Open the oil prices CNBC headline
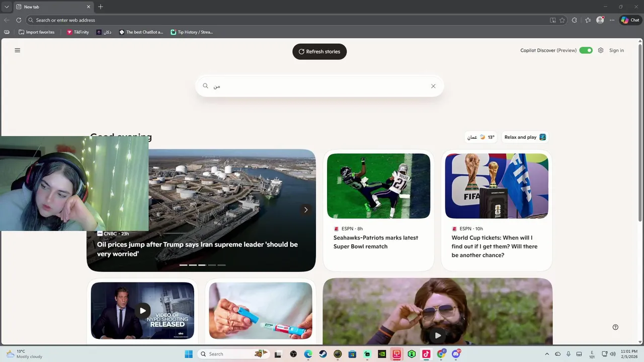 tap(197, 249)
